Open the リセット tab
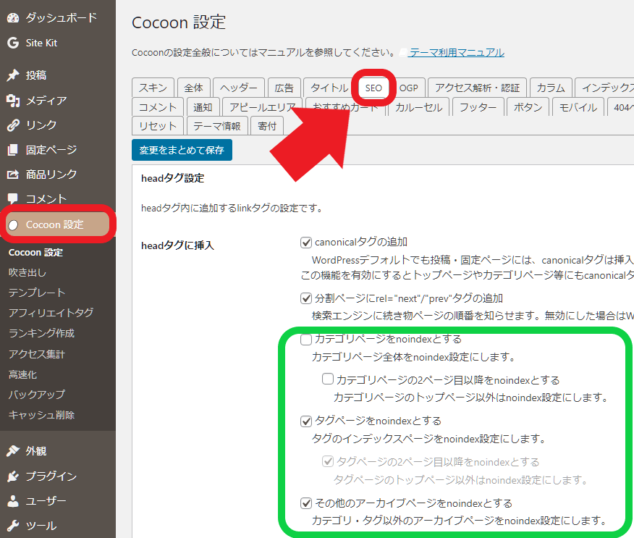This screenshot has width=634, height=538. [158, 126]
